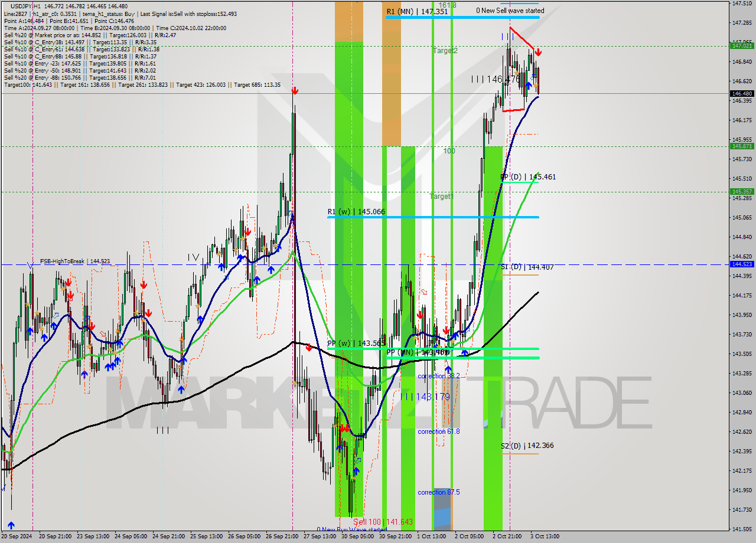Click the current price tag 146.480 on the axis
Screen dimensions: 756x543
point(742,93)
